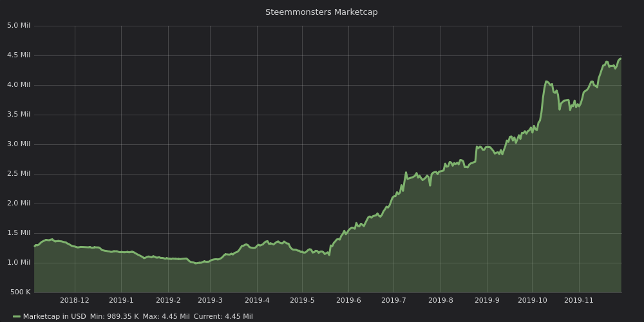Click the 1.0 Mil y-axis label

coord(19,263)
